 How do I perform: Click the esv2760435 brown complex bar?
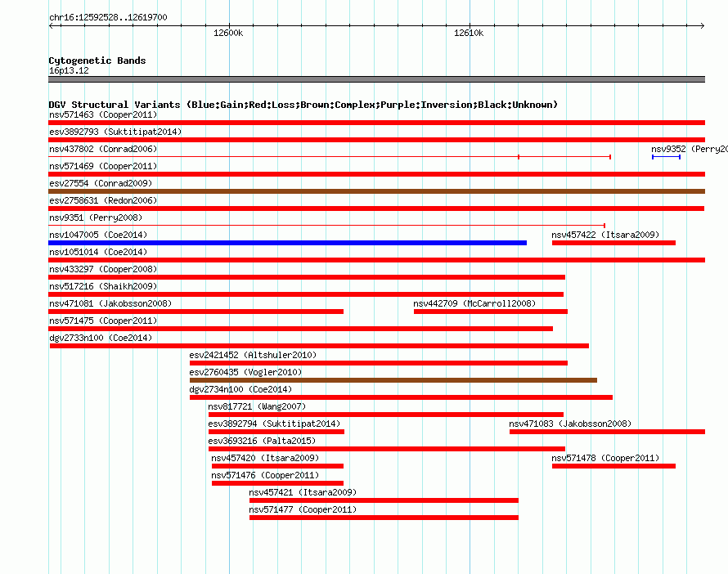393,380
